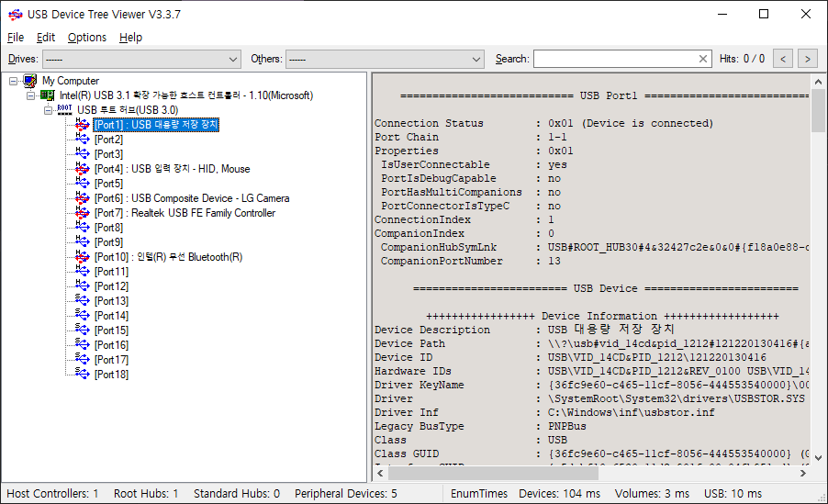The width and height of the screenshot is (828, 504).
Task: Select the [Port18] tree row
Action: (111, 374)
